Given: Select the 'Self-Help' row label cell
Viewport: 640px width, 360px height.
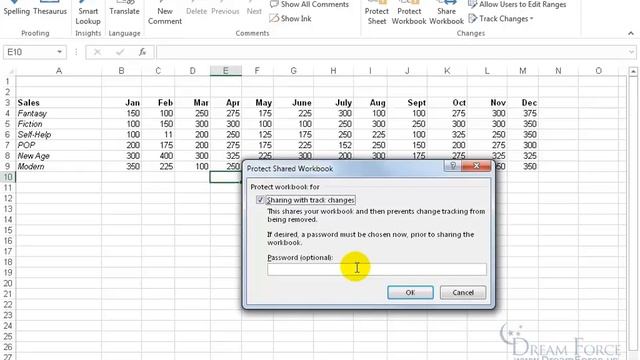Looking at the screenshot, I should coord(58,134).
